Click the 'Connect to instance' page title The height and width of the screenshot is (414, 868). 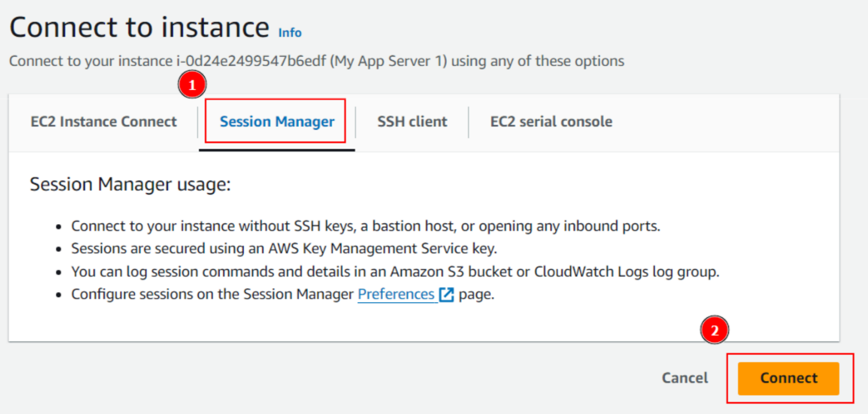pos(139,27)
